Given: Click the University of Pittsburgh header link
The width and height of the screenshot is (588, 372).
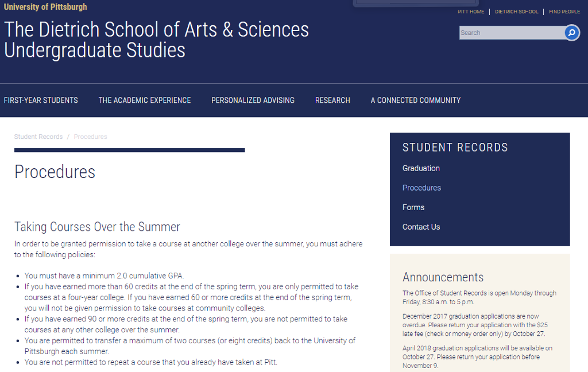Looking at the screenshot, I should [45, 7].
